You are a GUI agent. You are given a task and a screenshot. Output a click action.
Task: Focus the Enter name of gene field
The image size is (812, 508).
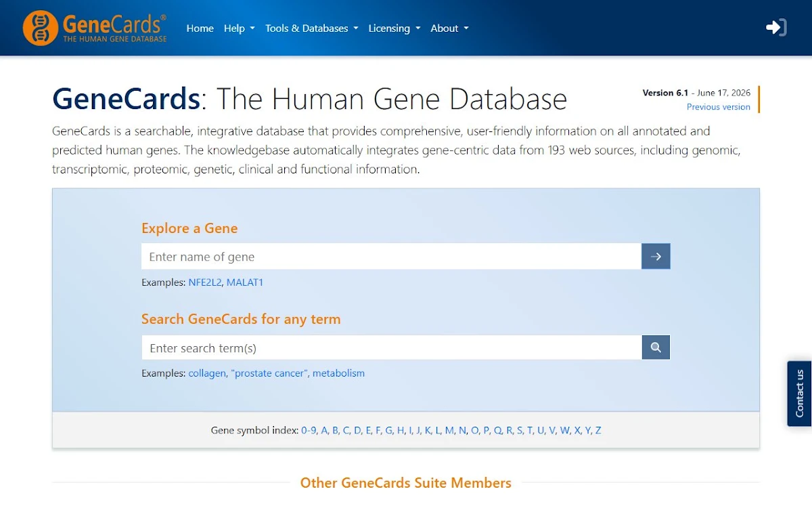(391, 257)
